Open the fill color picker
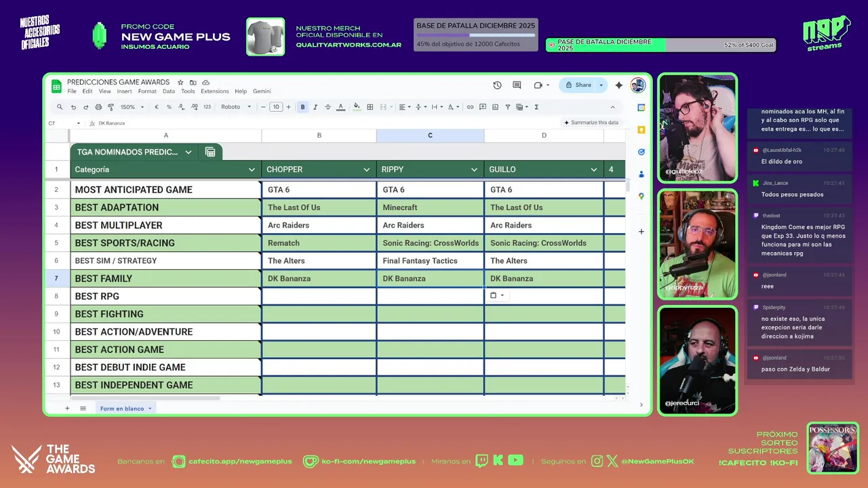This screenshot has height=488, width=868. tap(357, 107)
